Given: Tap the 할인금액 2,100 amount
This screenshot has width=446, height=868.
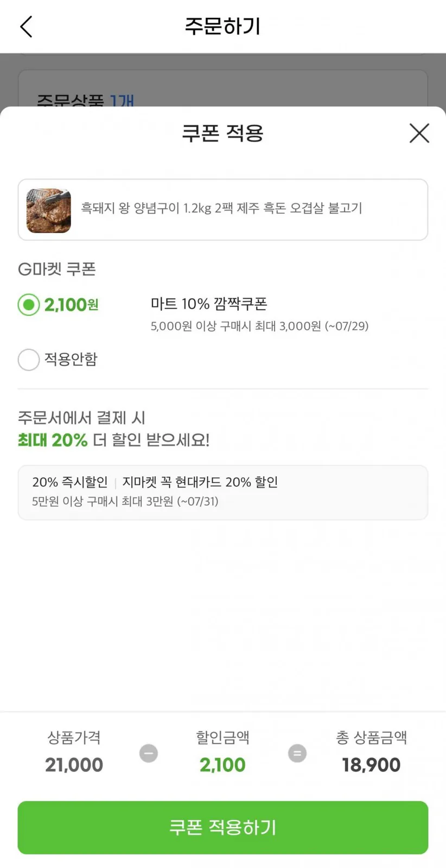Looking at the screenshot, I should [222, 765].
